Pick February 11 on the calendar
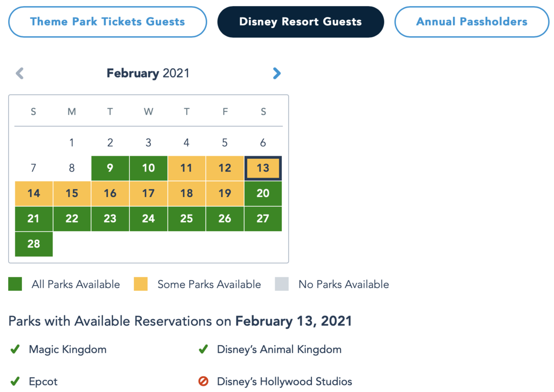The image size is (554, 392). 186,168
